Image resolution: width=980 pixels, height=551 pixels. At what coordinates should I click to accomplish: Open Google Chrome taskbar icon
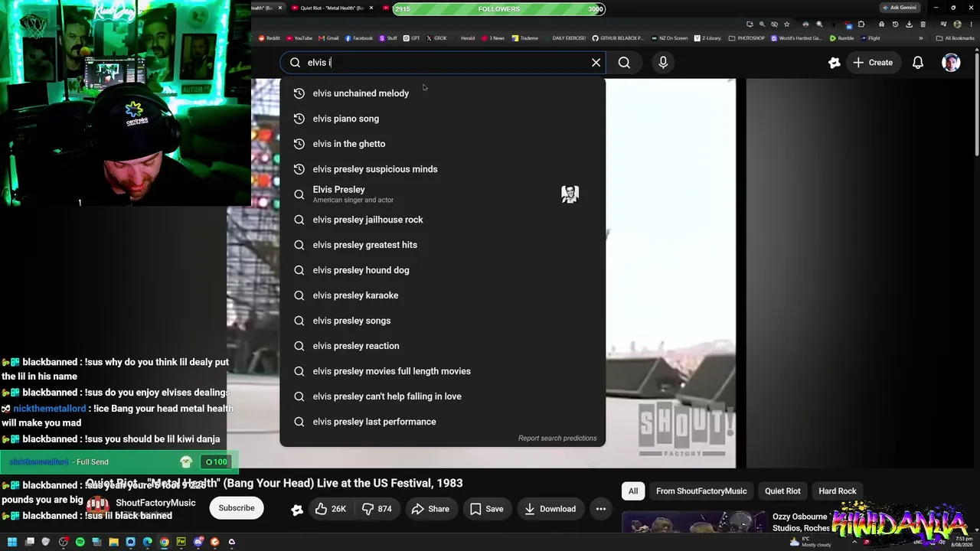[164, 542]
